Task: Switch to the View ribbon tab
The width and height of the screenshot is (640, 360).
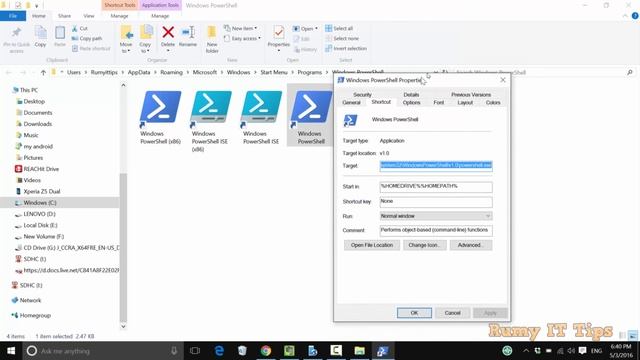Action: [x=89, y=16]
